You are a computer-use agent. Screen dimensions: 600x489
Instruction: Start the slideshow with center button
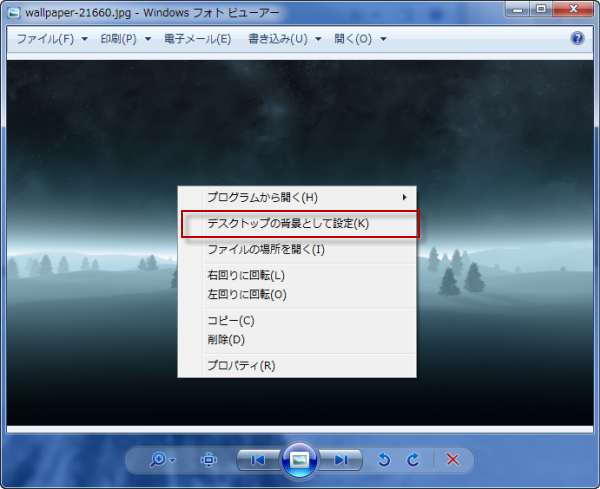(299, 459)
